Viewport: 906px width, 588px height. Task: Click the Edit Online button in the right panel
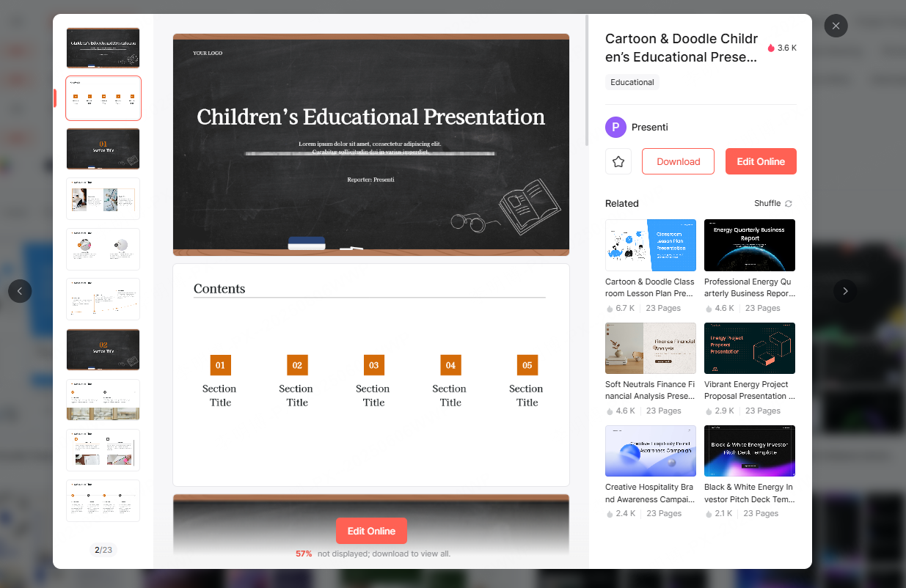click(761, 161)
